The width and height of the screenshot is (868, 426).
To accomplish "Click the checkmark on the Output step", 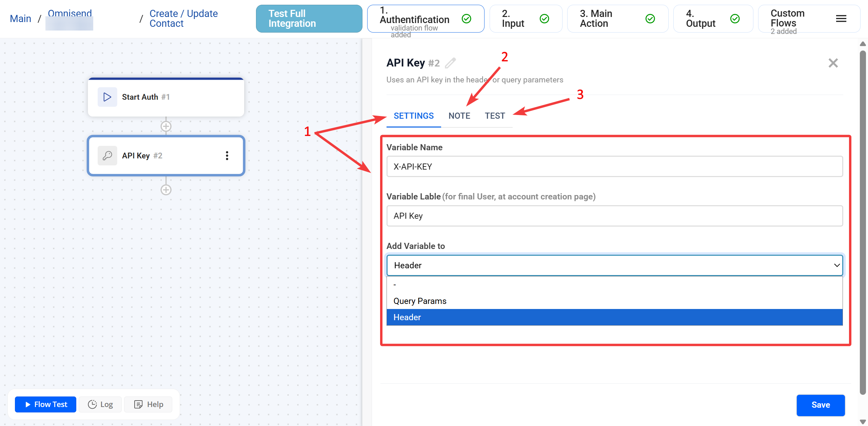I will pyautogui.click(x=735, y=18).
